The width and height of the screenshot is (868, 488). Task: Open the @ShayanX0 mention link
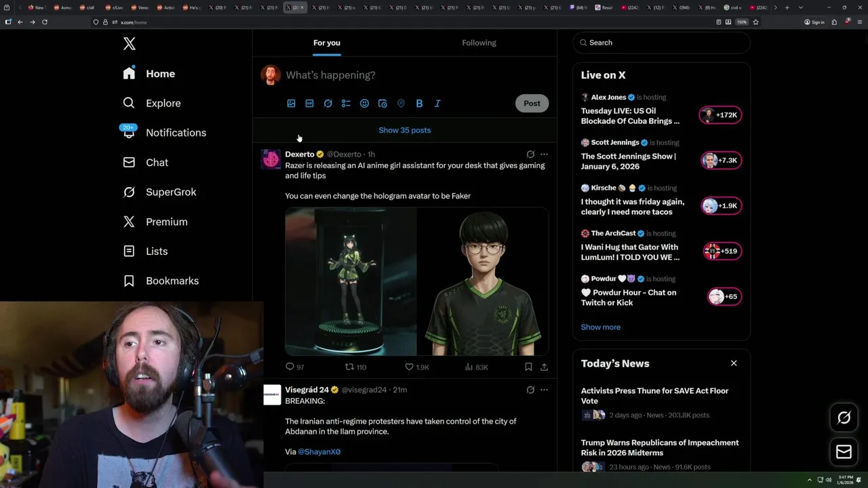[319, 451]
